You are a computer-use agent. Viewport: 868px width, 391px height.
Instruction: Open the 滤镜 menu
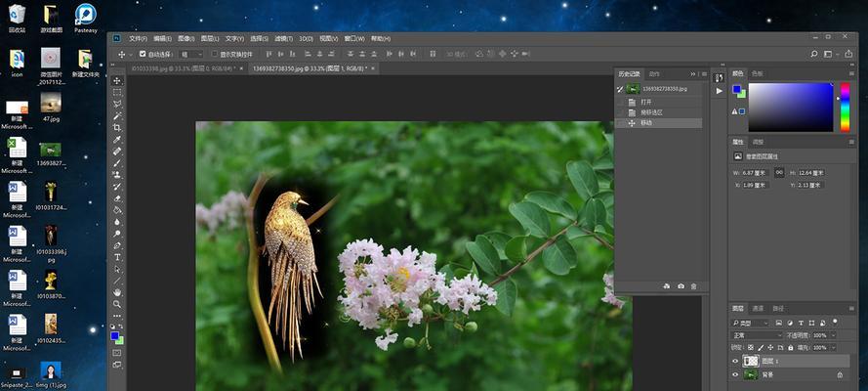283,39
